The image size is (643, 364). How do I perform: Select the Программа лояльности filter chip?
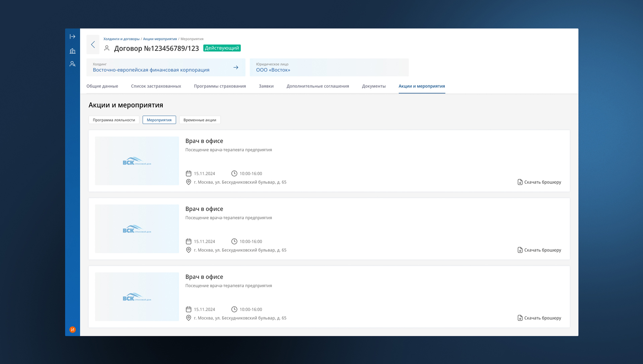click(x=114, y=120)
